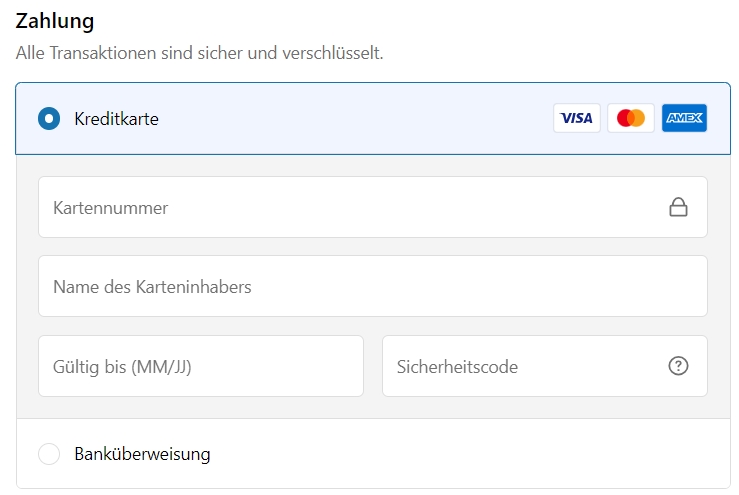
Task: Focus the Name des Karteninhabers field
Action: click(x=373, y=286)
